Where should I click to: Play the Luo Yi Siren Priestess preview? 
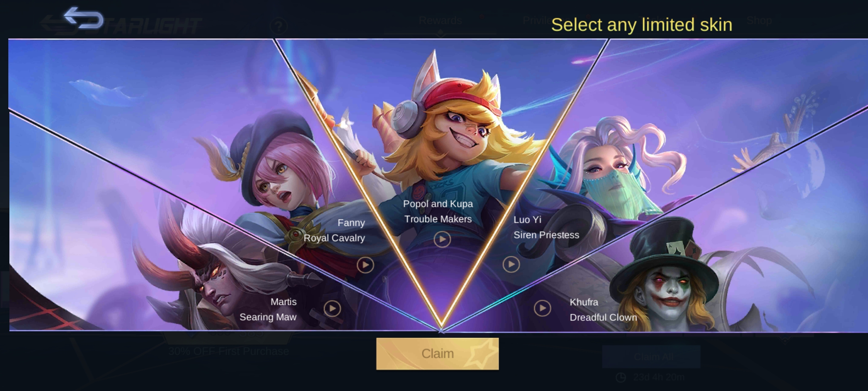point(511,265)
